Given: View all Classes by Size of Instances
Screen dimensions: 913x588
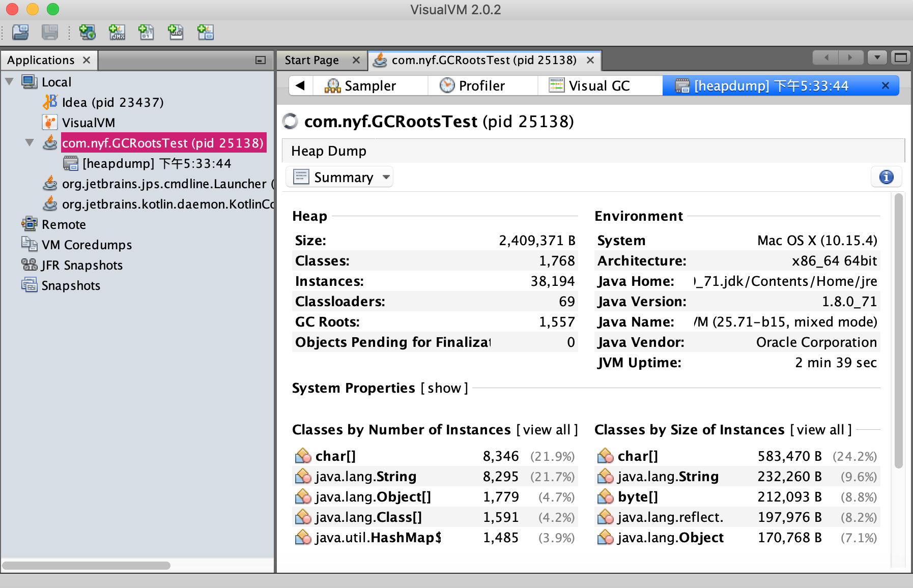Looking at the screenshot, I should [x=821, y=430].
